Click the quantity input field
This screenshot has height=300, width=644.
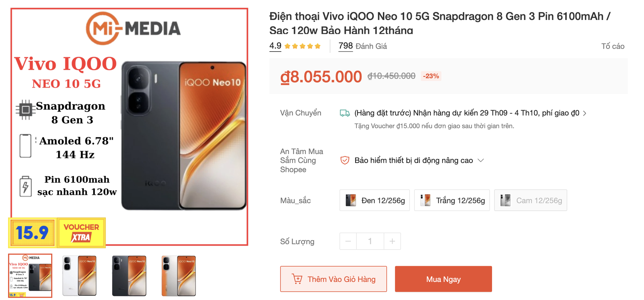[370, 241]
